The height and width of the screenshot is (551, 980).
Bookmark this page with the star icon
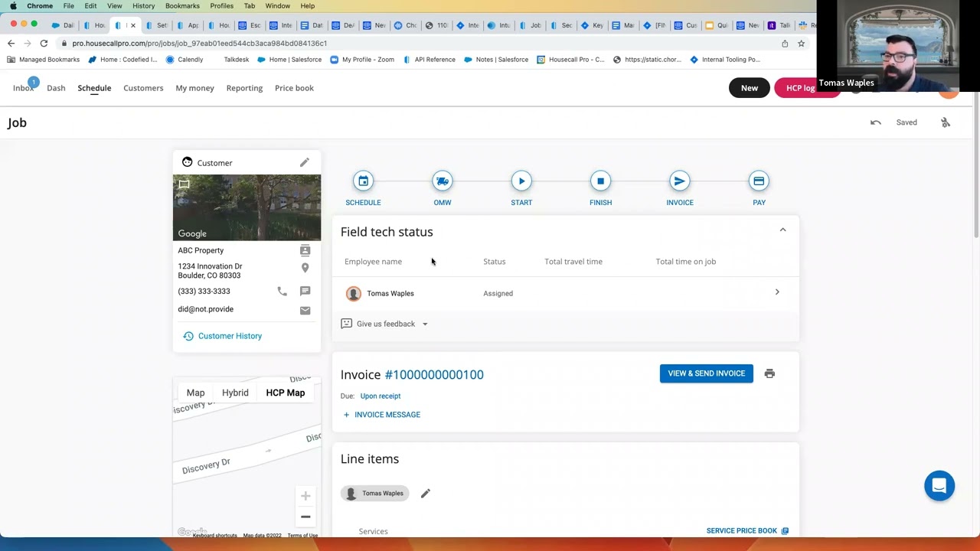pos(801,44)
